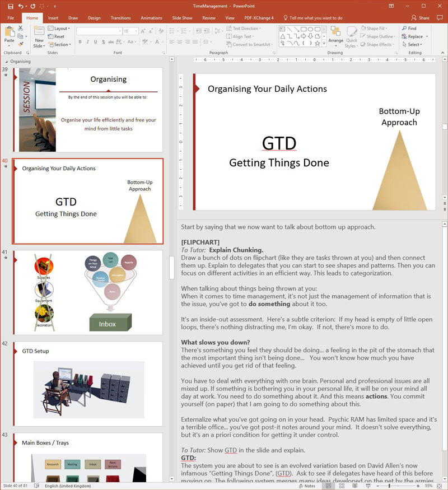Toggle the Notes pane
The image size is (448, 490).
pos(307,486)
